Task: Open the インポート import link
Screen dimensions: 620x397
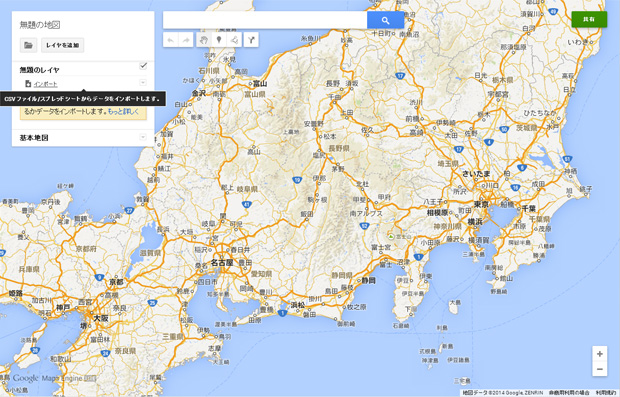Action: tap(45, 84)
